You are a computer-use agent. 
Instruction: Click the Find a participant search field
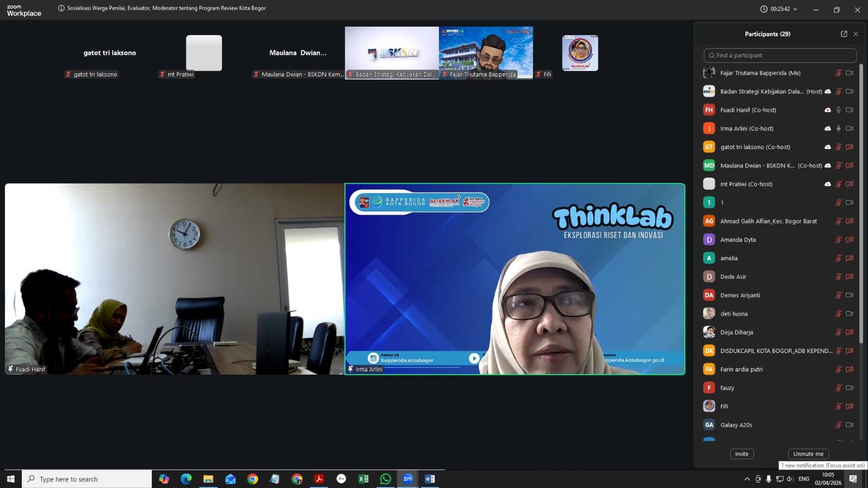point(780,55)
